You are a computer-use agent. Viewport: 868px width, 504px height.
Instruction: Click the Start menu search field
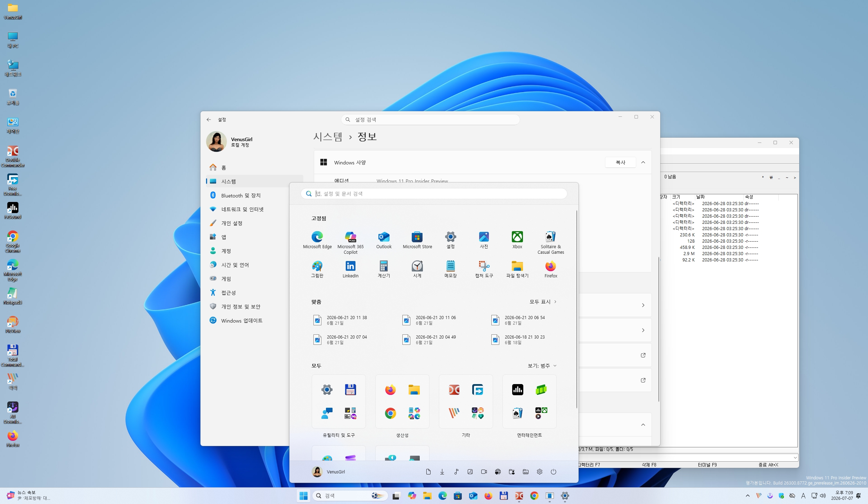tap(434, 194)
